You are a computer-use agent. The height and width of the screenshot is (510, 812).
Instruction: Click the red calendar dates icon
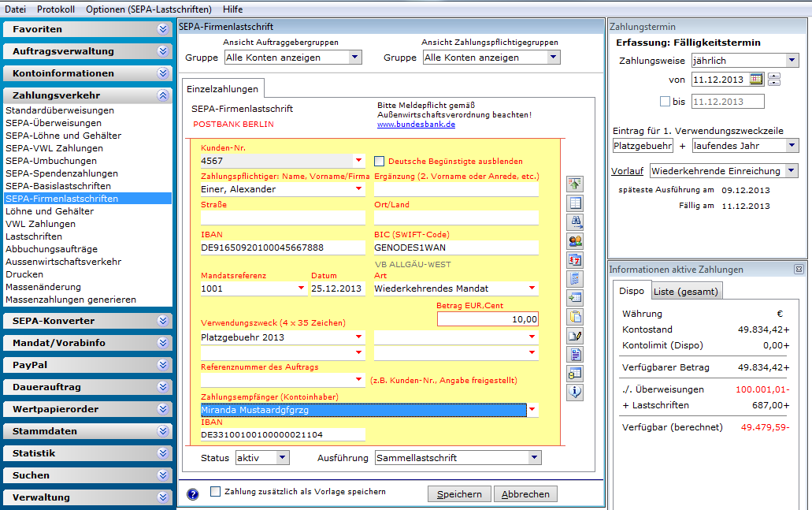575,259
